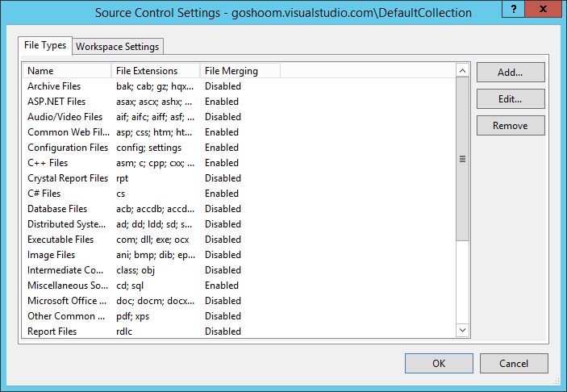Image resolution: width=567 pixels, height=392 pixels.
Task: Click Disabled value for Archive Files
Action: coord(223,86)
